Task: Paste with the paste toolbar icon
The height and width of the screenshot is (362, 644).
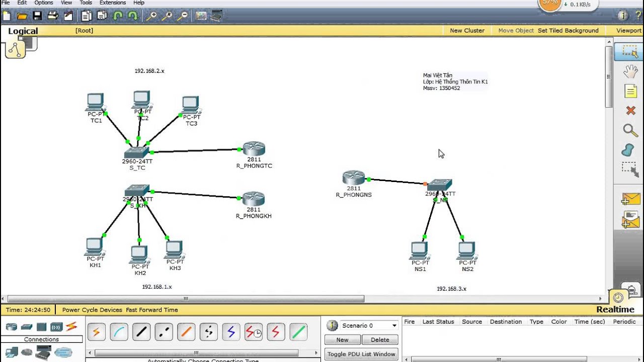Action: point(102,16)
